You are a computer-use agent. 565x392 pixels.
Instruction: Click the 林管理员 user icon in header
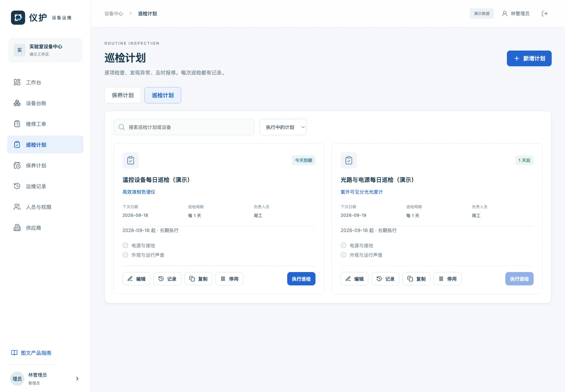[x=505, y=14]
